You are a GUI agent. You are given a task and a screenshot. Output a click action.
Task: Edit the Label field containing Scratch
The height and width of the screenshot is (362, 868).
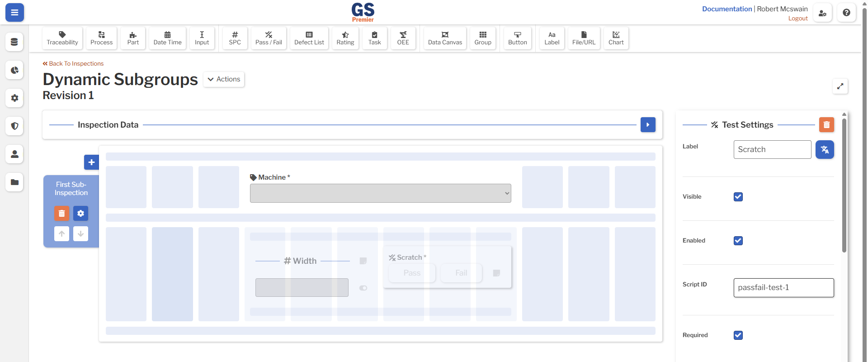tap(772, 149)
